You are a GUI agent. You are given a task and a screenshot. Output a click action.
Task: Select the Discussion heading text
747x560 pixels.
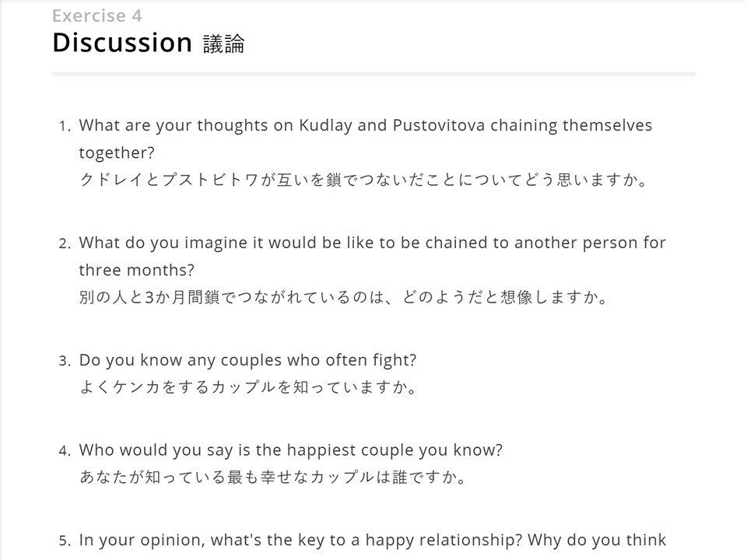122,42
